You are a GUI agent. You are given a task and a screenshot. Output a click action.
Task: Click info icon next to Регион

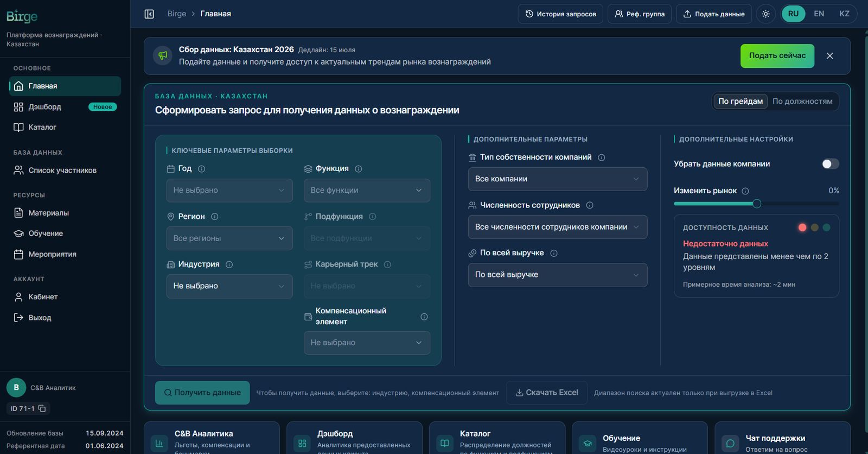click(214, 217)
